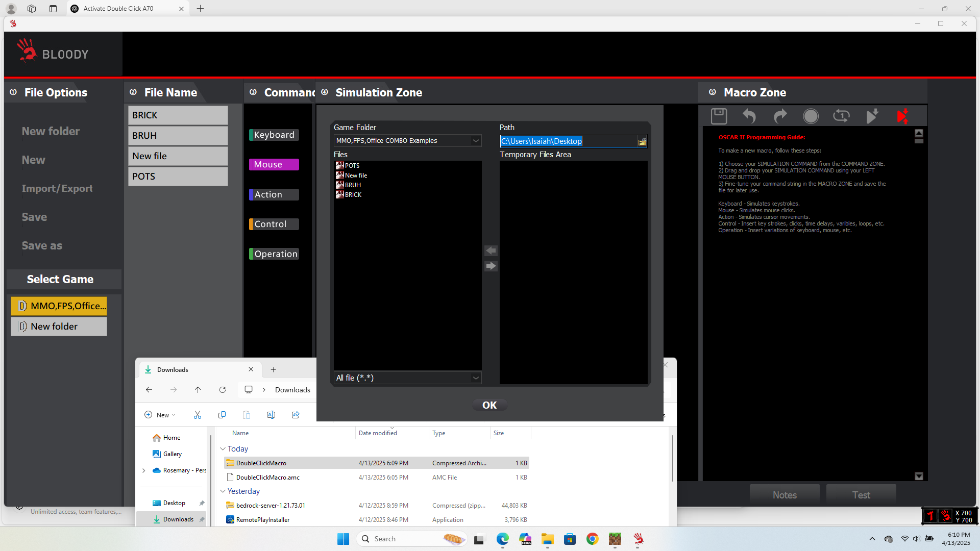
Task: Click Save as in File Options
Action: pos(42,245)
